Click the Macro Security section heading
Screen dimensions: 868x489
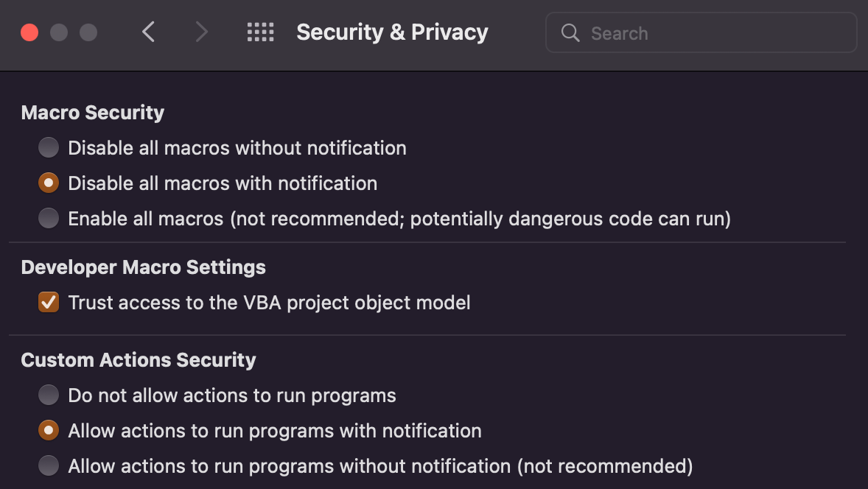[x=93, y=113]
